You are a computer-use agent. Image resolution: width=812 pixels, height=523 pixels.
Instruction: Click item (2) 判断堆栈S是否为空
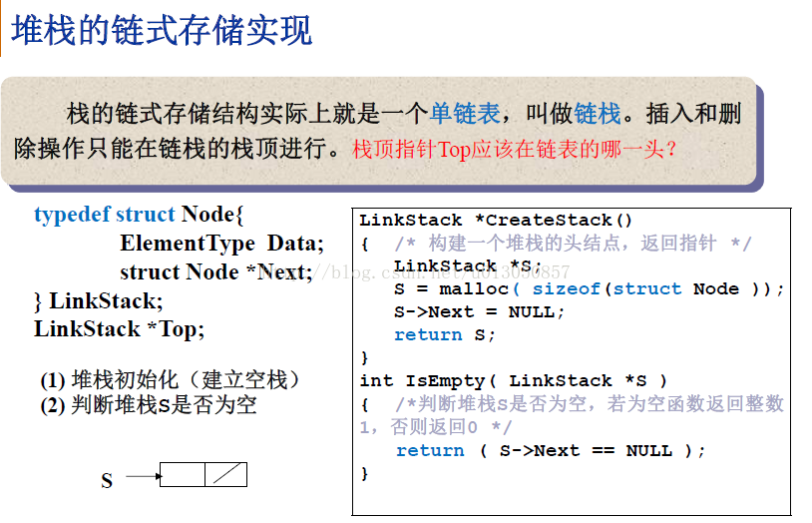148,405
